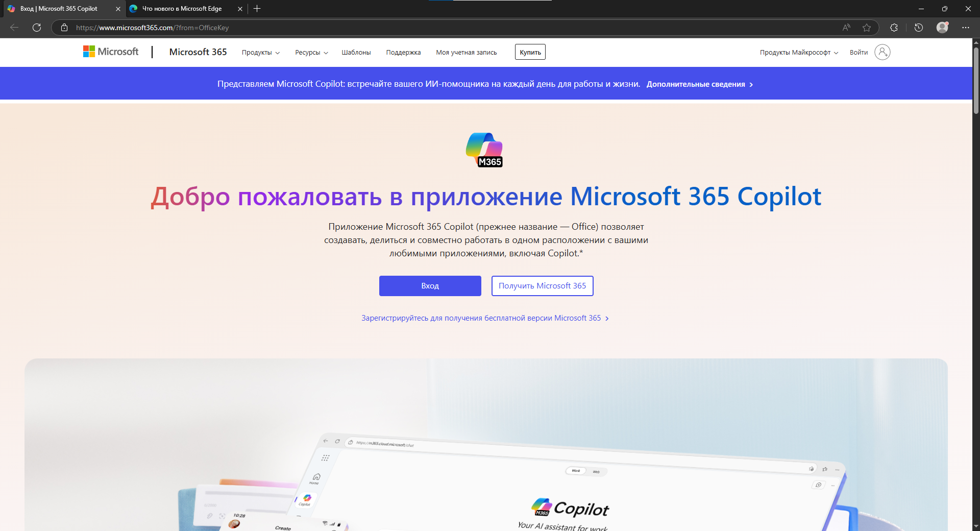Screen dimensions: 980x531
Task: Close the Microsoft 365 Copilot tab
Action: (118, 9)
